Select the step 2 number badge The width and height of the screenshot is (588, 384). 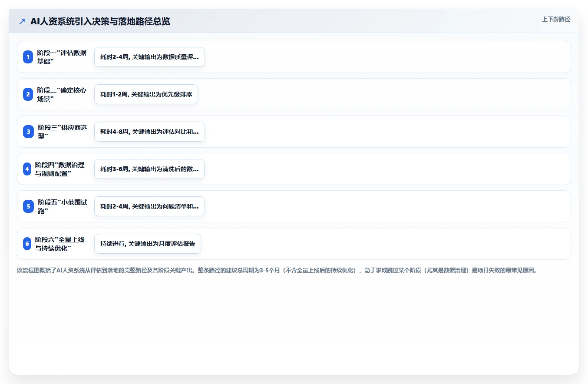tap(28, 94)
